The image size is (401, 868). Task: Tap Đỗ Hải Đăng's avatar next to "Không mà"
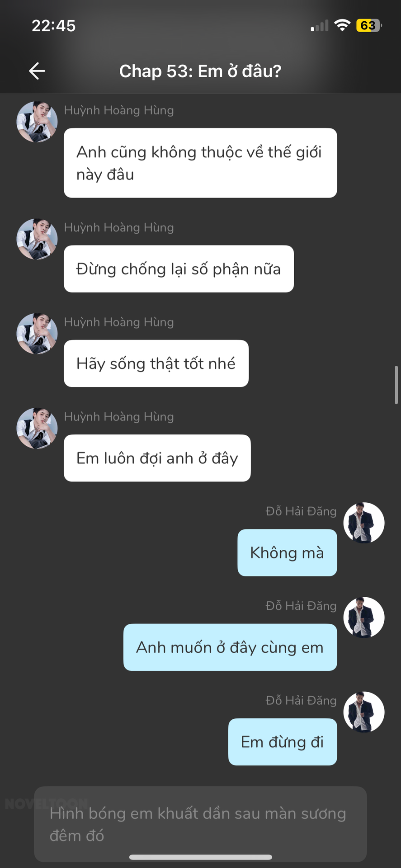(x=364, y=523)
